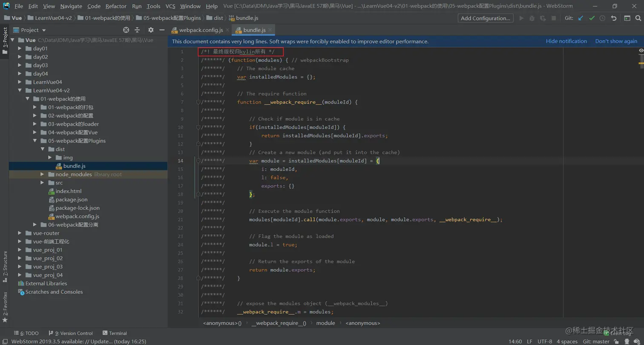Toggle read-only lock icon in status bar
This screenshot has height=345, width=644.
pyautogui.click(x=616, y=342)
